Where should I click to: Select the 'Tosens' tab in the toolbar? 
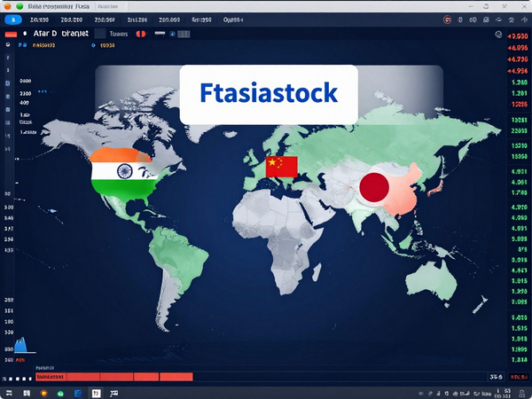pyautogui.click(x=118, y=34)
